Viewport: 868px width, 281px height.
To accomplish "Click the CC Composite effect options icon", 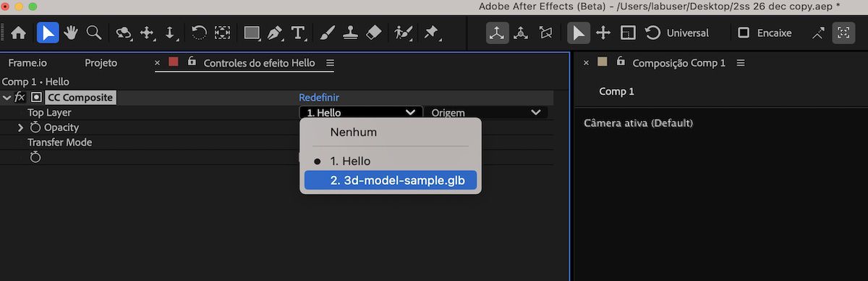I will 36,97.
